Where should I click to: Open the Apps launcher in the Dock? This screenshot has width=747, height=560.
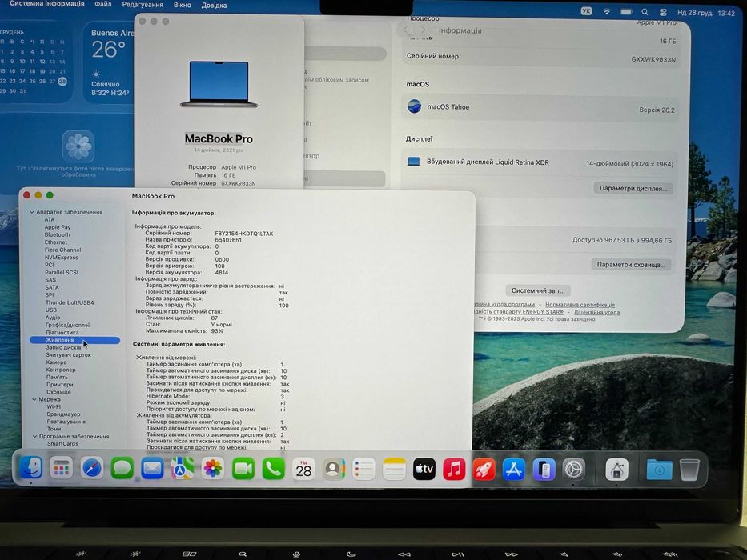tap(62, 469)
